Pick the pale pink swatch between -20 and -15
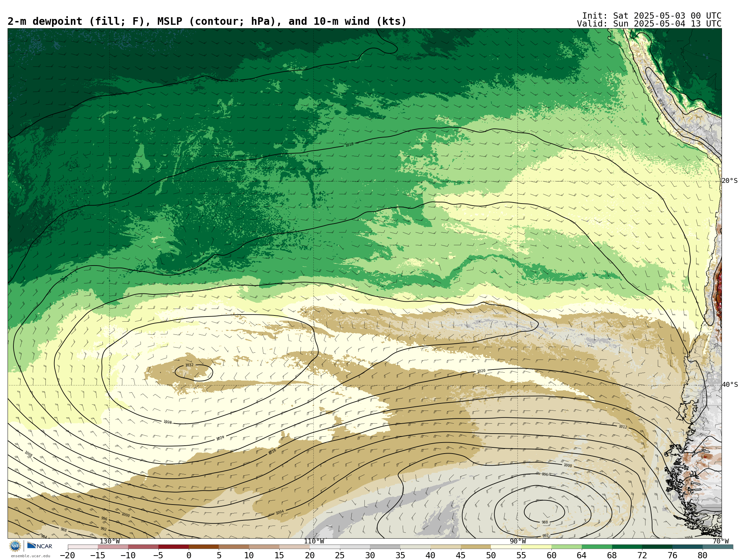 click(x=83, y=547)
